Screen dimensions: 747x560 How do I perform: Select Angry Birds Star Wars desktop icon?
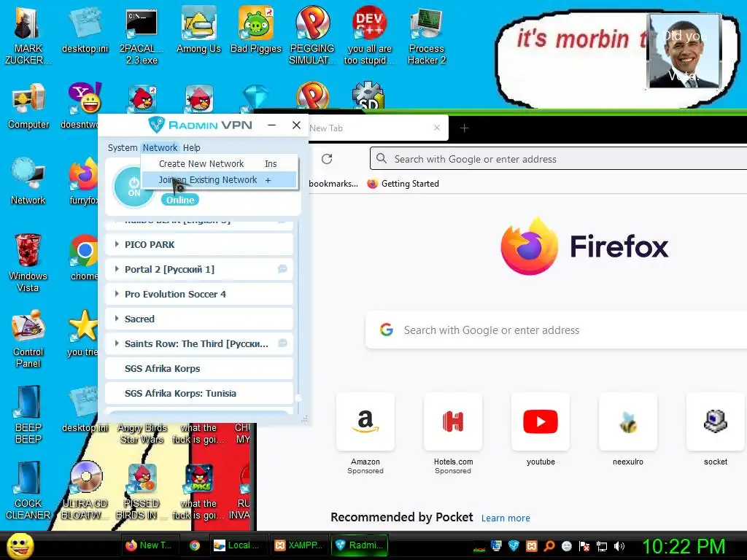(x=142, y=433)
